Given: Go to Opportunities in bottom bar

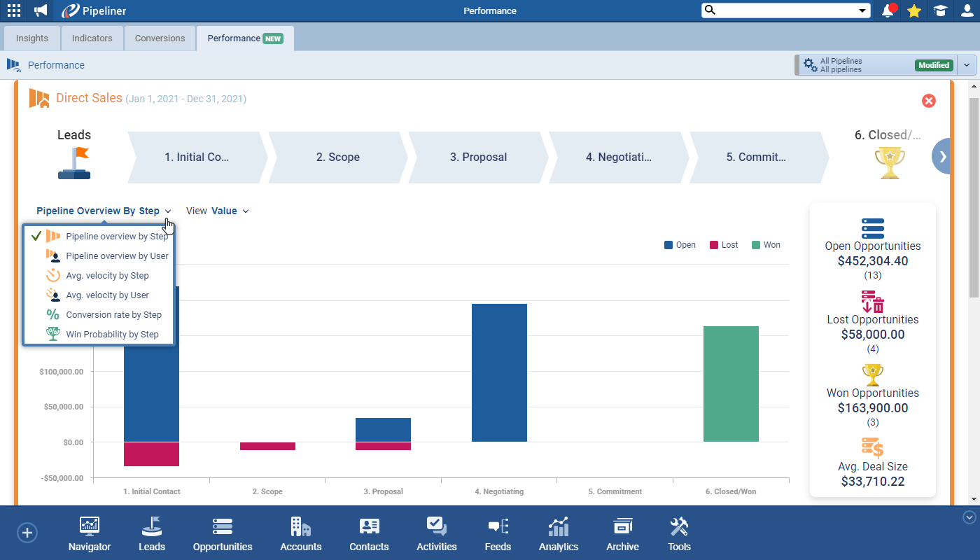Looking at the screenshot, I should click(223, 534).
